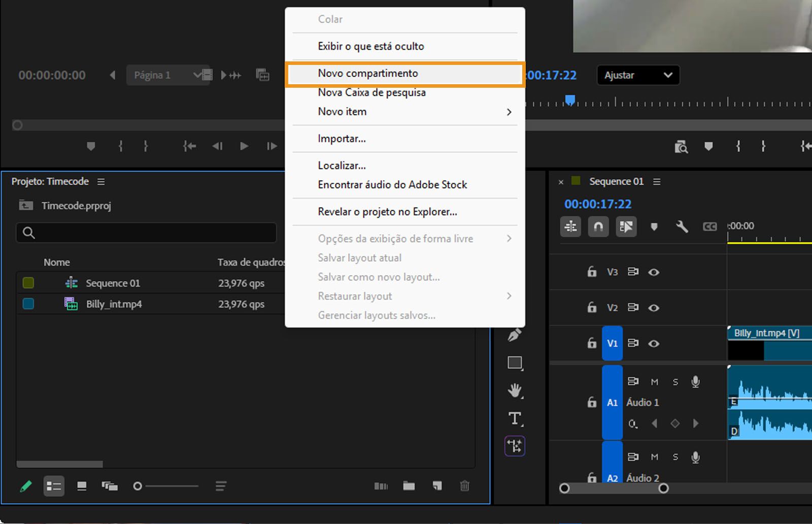Open the Ajustar zoom dropdown
The height and width of the screenshot is (524, 812).
[638, 75]
